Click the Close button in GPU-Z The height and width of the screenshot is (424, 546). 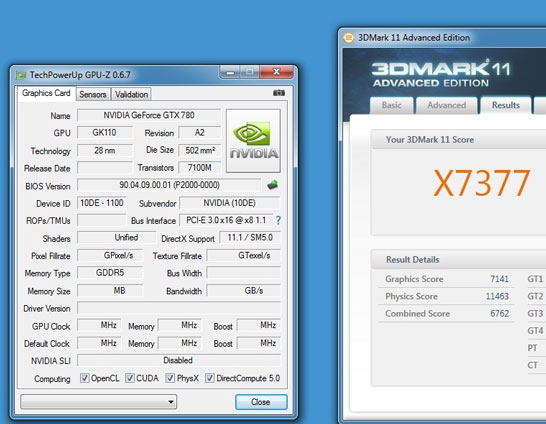261,402
